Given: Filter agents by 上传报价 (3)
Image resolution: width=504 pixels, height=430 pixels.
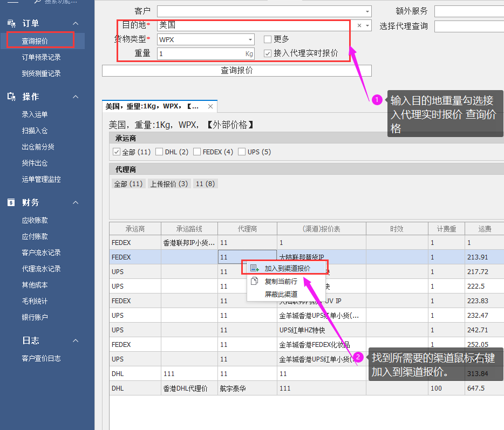Looking at the screenshot, I should (169, 184).
